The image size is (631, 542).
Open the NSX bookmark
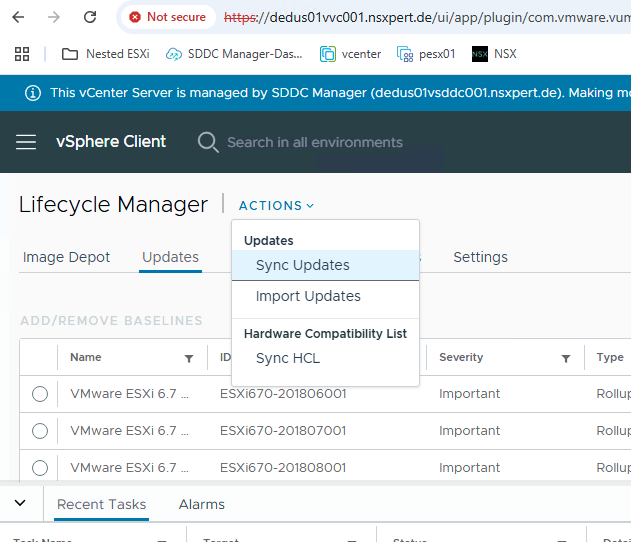click(x=495, y=54)
